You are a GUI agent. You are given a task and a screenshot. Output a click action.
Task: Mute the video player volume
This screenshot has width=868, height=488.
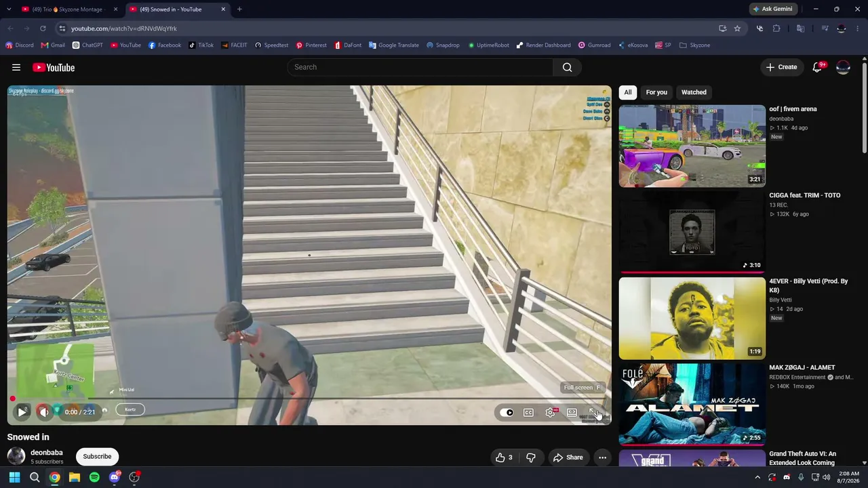(44, 411)
